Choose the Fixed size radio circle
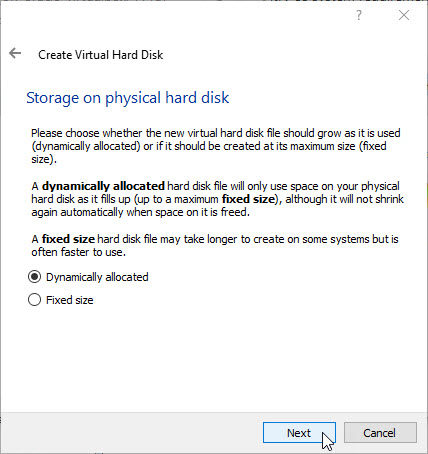428x454 pixels. 35,300
